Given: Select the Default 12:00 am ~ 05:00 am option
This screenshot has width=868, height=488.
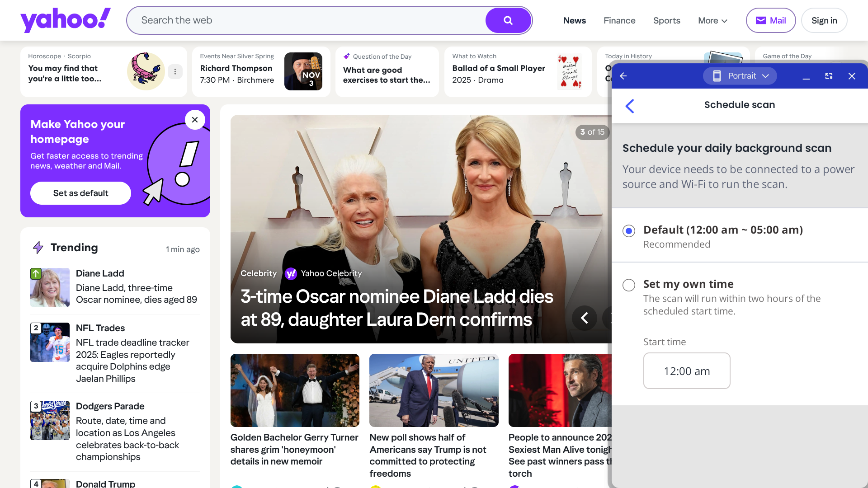Looking at the screenshot, I should tap(629, 231).
